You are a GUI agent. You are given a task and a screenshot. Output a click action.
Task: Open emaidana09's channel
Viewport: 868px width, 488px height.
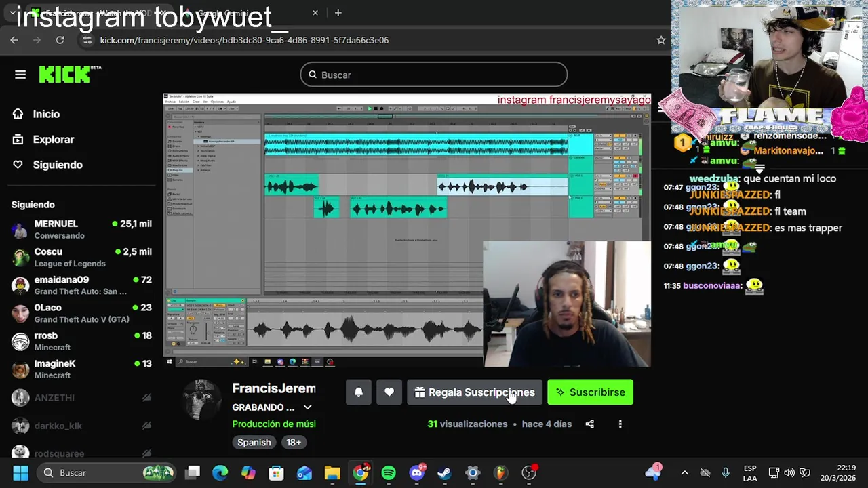[x=81, y=285]
